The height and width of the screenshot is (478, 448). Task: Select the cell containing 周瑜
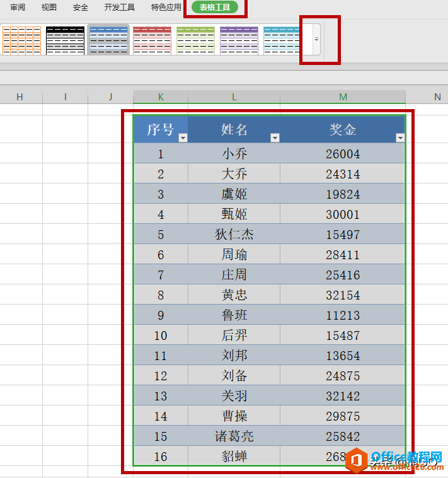[234, 254]
